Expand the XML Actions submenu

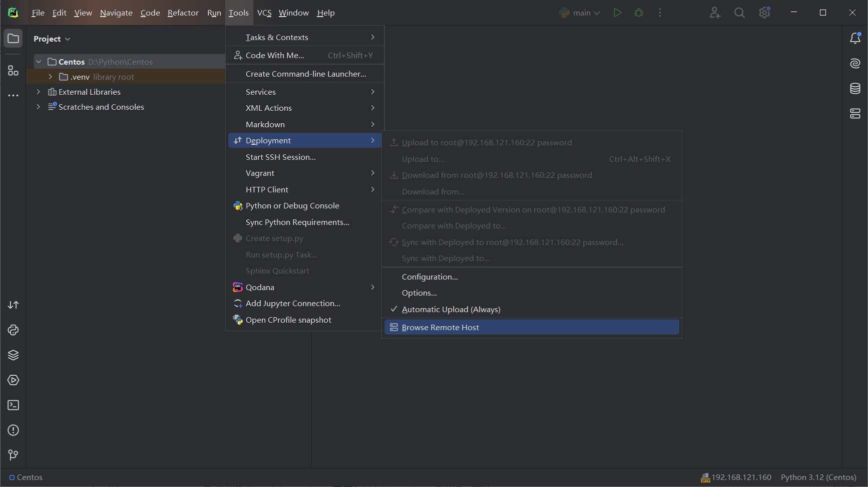pos(305,108)
